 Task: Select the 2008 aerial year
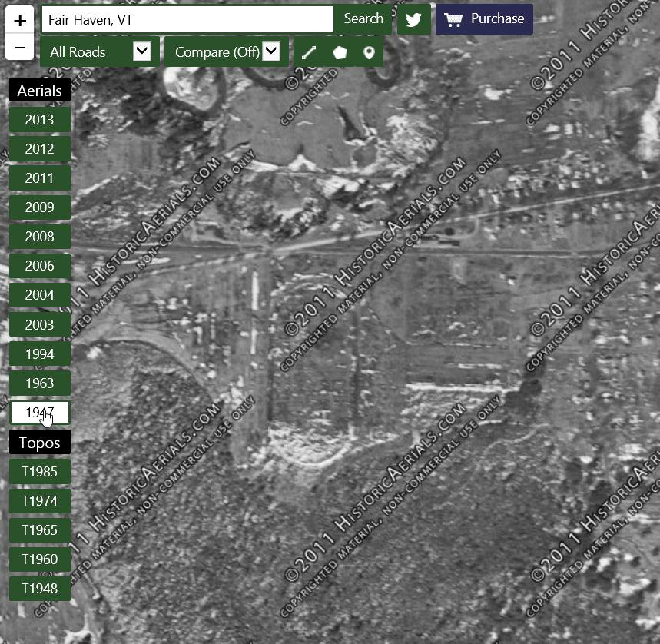pyautogui.click(x=40, y=237)
